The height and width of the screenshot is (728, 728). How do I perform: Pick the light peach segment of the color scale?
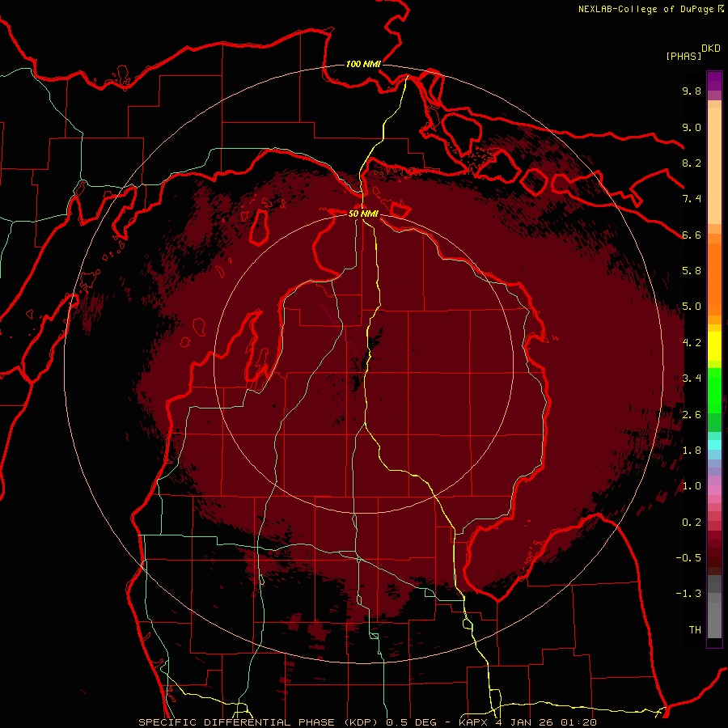(714, 167)
